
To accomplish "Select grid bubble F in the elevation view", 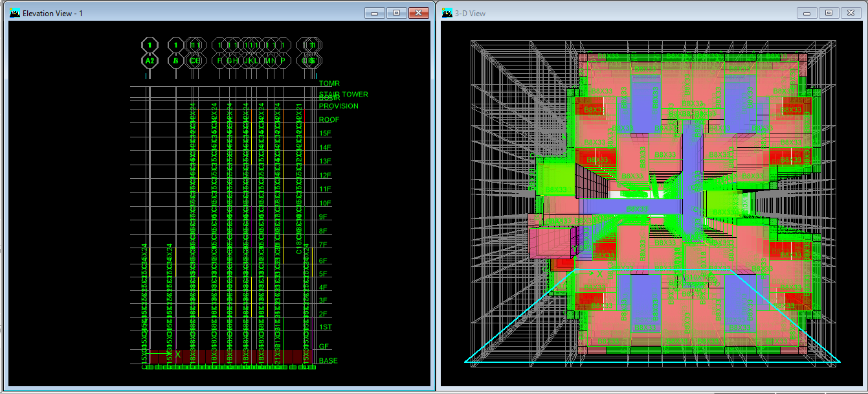I will tap(219, 61).
